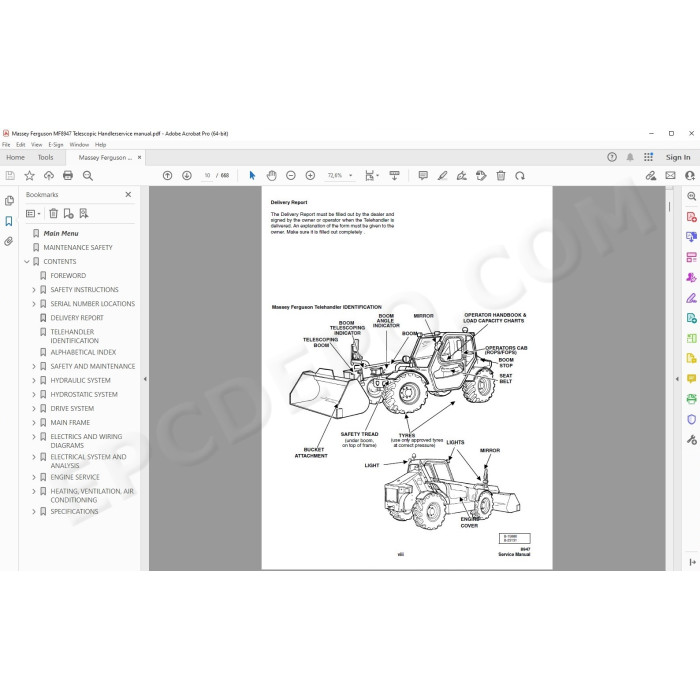Open DELIVERY REPORT bookmark
This screenshot has height=700, width=700.
77,318
